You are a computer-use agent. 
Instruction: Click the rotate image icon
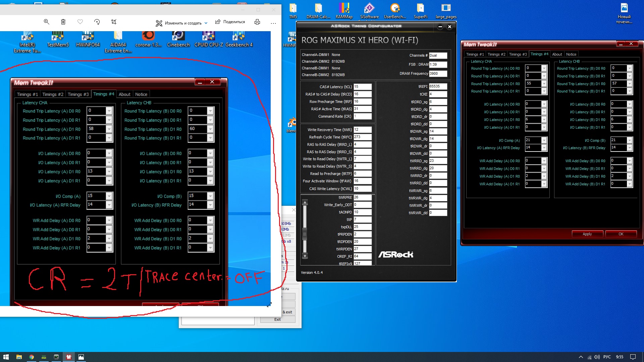(x=97, y=22)
